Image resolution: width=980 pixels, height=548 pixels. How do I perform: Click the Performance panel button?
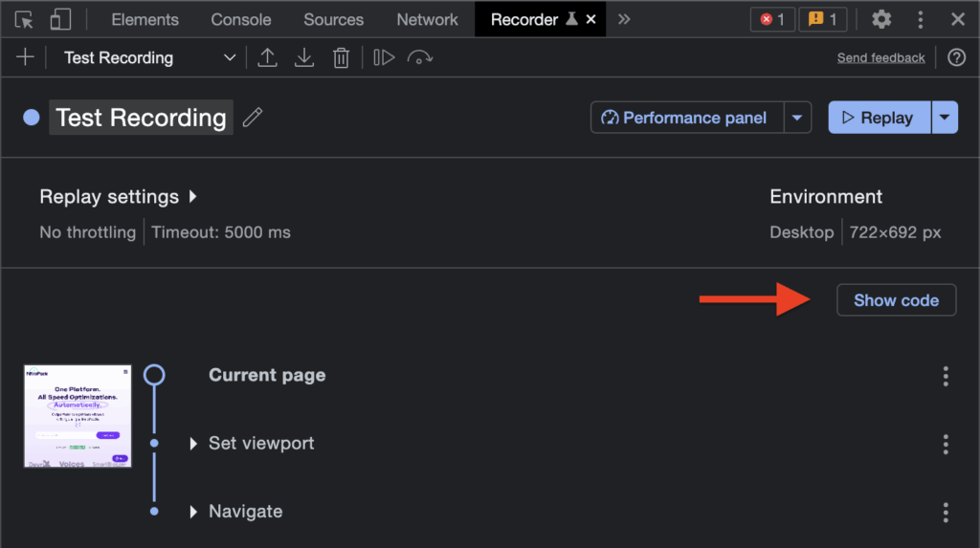click(x=687, y=118)
